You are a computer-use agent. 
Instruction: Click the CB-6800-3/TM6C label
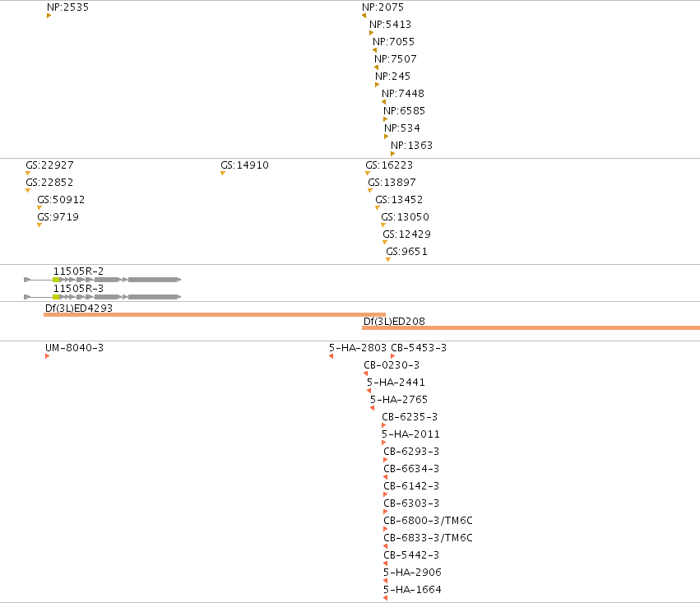click(x=428, y=521)
